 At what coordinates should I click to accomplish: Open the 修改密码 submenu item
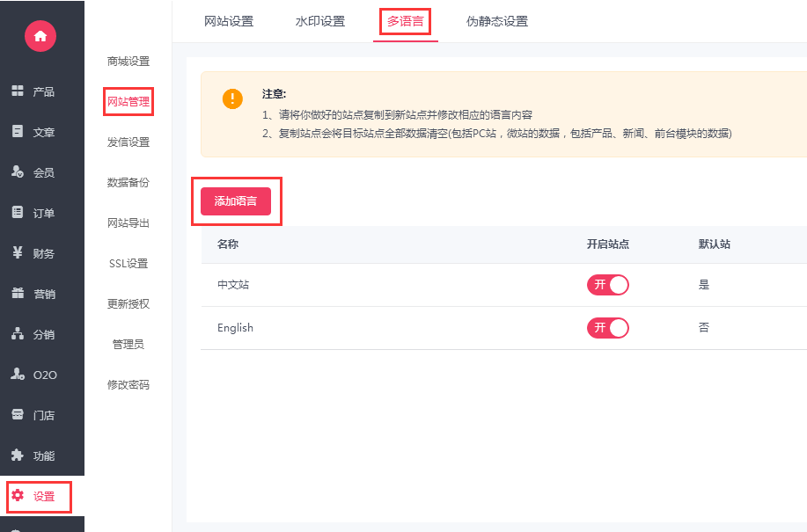[x=128, y=384]
